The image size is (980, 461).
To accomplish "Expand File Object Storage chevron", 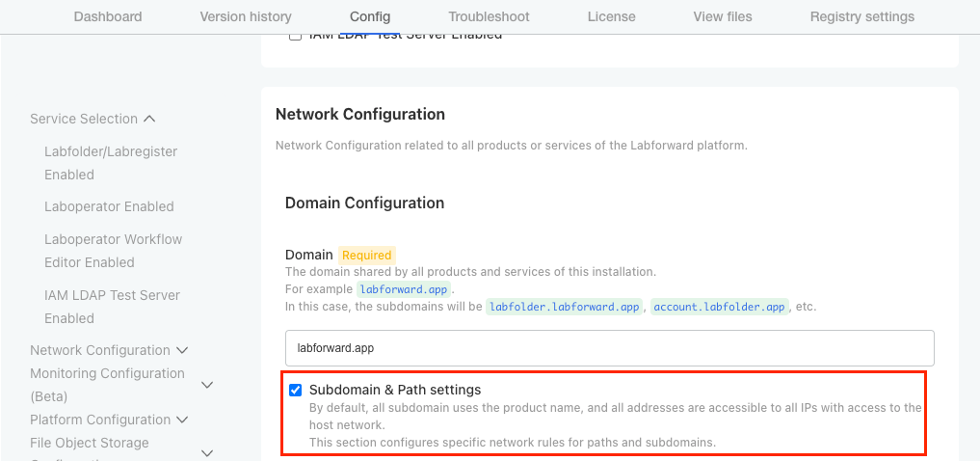I will click(208, 453).
